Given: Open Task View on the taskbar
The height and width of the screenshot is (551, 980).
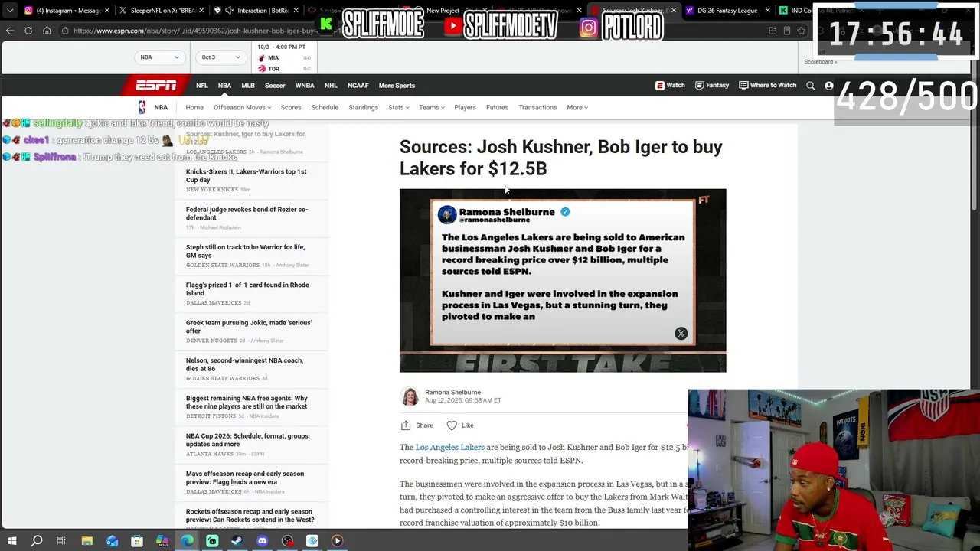Looking at the screenshot, I should [61, 541].
